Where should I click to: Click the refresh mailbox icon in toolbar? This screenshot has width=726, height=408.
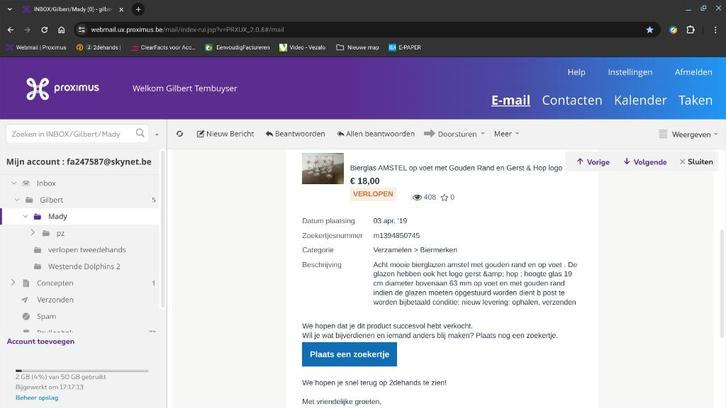[x=180, y=134]
